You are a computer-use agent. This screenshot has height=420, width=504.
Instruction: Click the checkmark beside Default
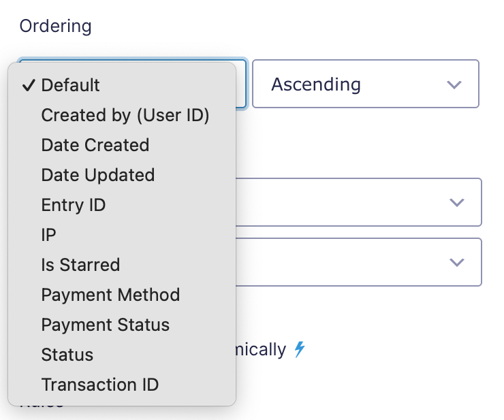click(x=29, y=85)
